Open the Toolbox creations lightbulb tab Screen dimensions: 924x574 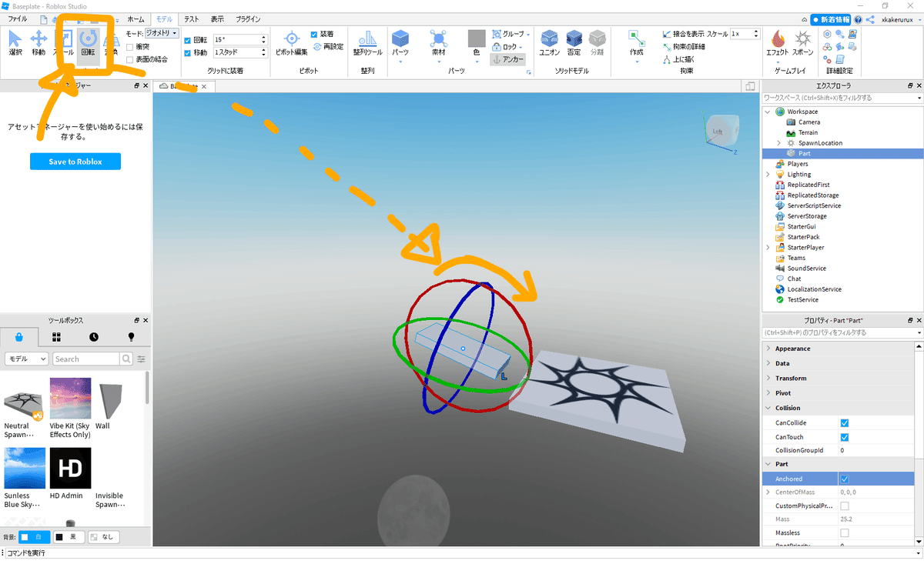pos(131,337)
